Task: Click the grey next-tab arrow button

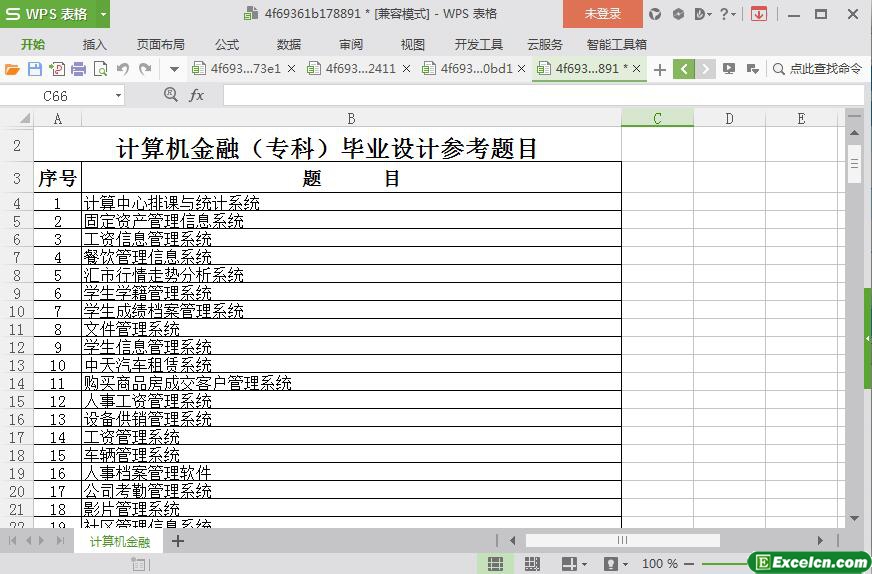Action: (705, 69)
